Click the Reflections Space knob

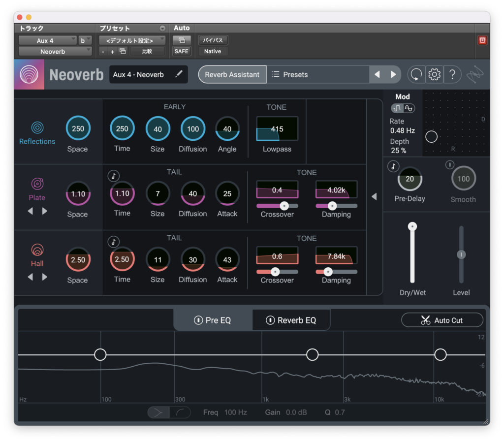(x=78, y=128)
